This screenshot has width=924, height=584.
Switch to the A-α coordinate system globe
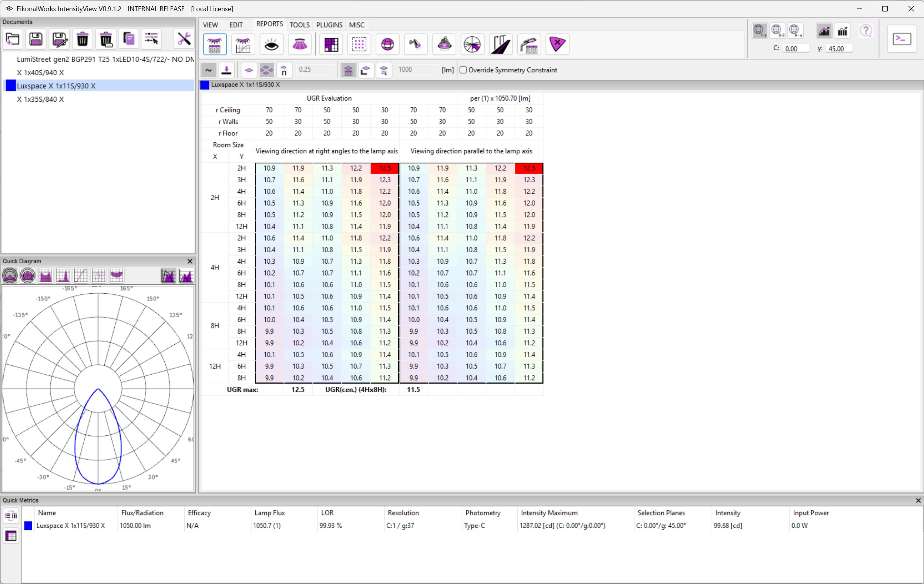796,31
